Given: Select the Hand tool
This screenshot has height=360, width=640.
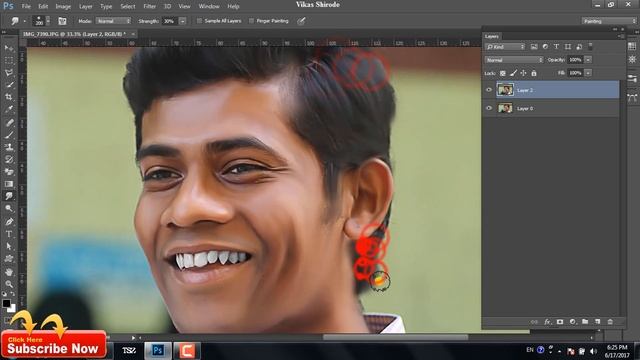Looking at the screenshot, I should click(9, 272).
